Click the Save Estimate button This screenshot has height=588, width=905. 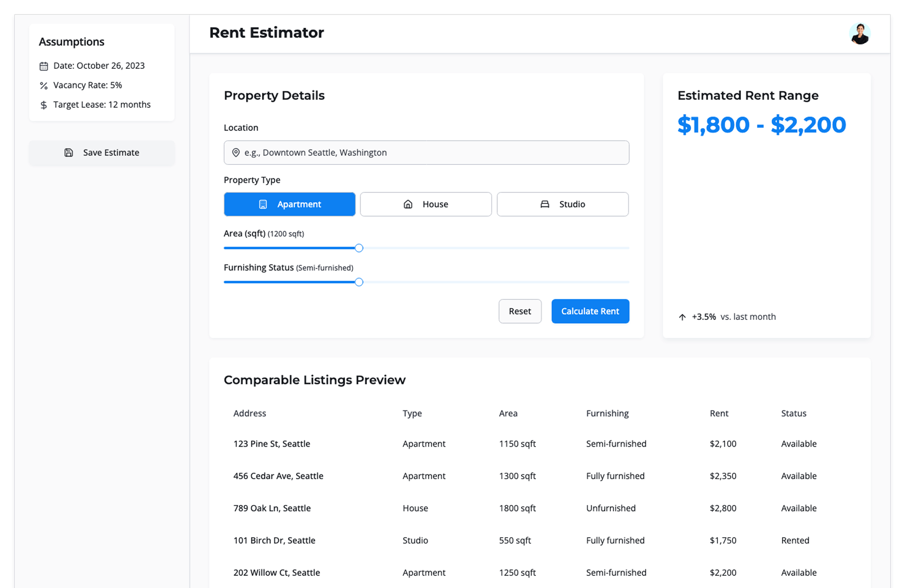(x=102, y=153)
